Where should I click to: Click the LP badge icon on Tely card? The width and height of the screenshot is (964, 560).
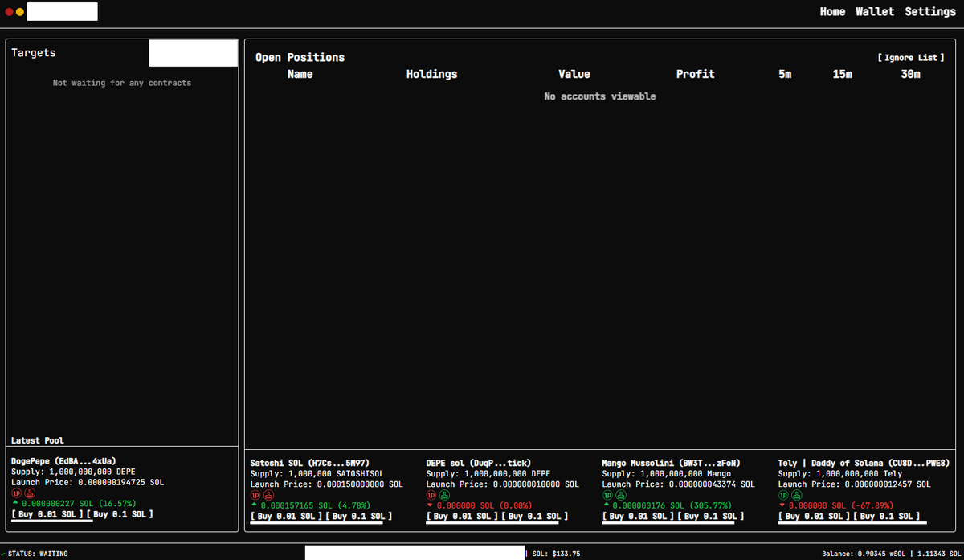[x=783, y=495]
